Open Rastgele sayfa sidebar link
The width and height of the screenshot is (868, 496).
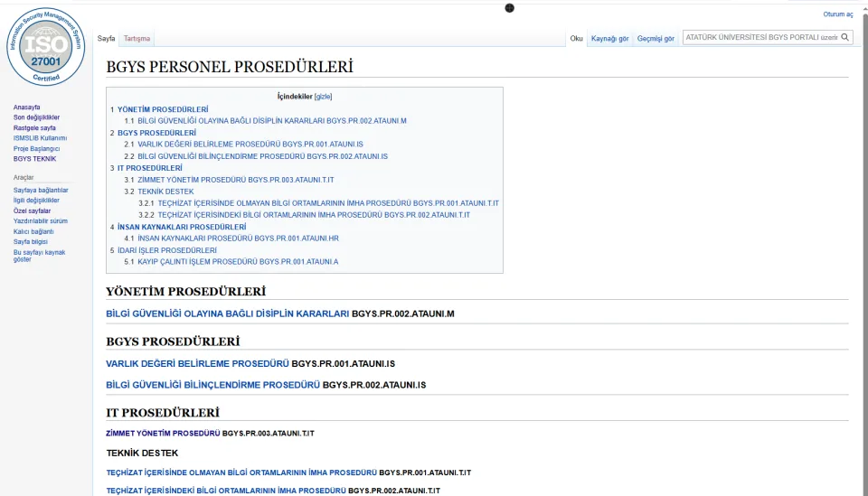point(34,127)
